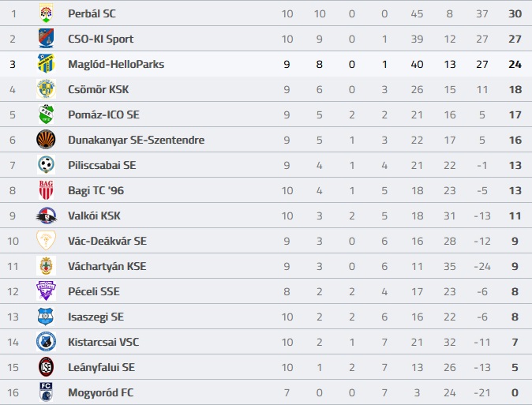This screenshot has width=532, height=405.
Task: Click the Mogyoród FC team logo
Action: click(x=46, y=392)
